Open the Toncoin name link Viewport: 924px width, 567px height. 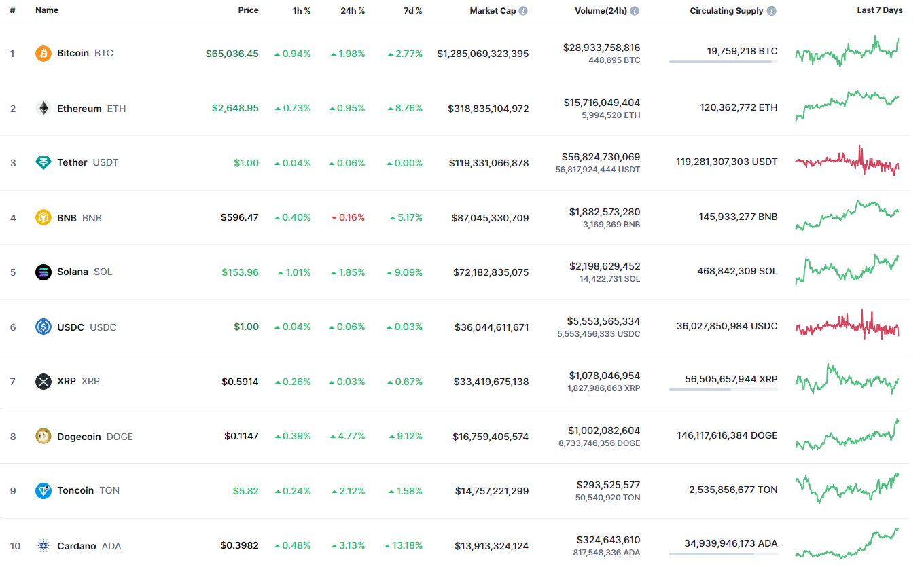click(75, 490)
